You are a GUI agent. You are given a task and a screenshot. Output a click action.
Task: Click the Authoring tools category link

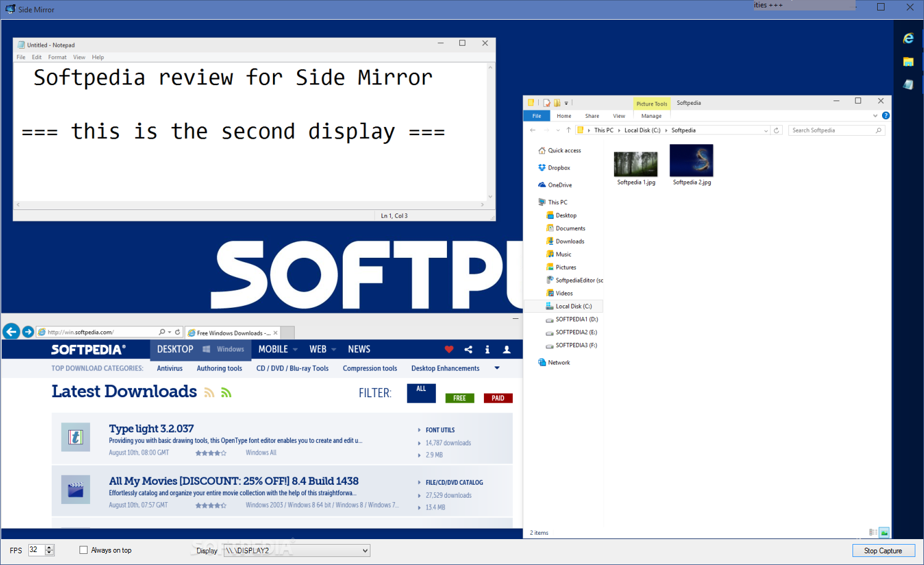[219, 368]
